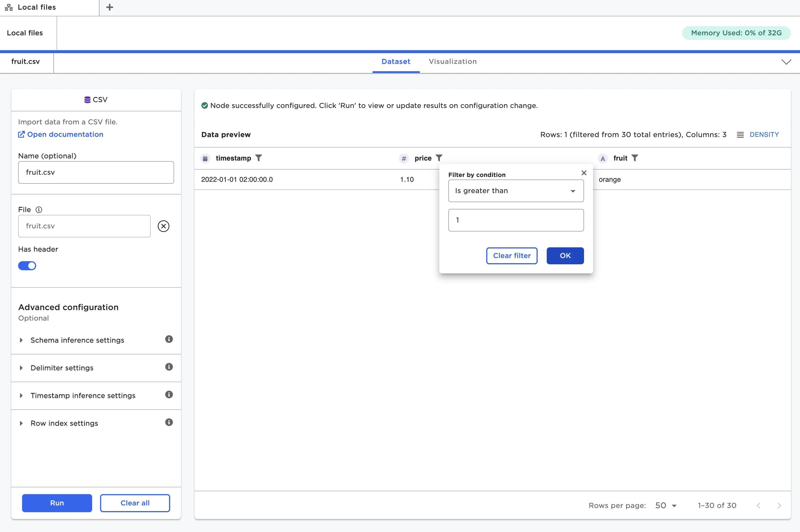Open documentation link
Screen dimensions: 800x532
pyautogui.click(x=65, y=134)
